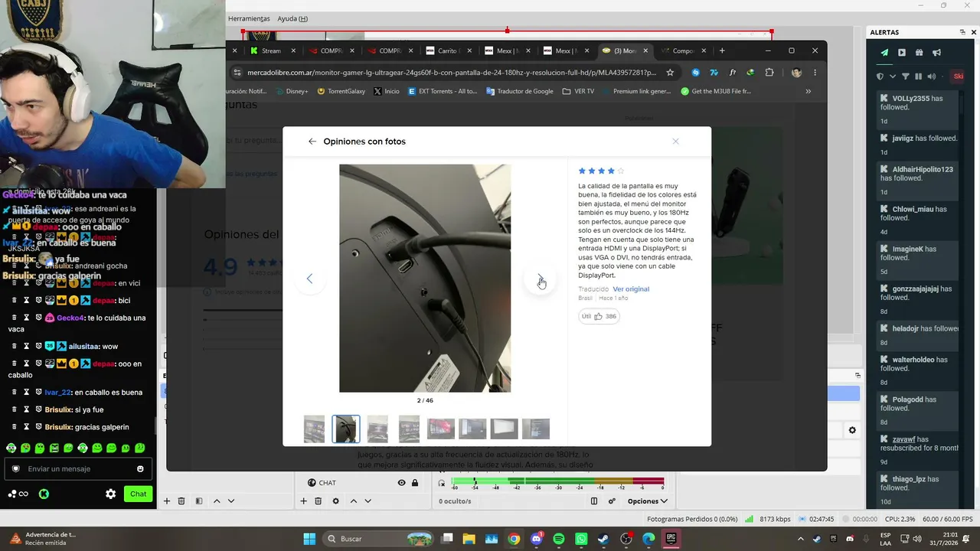This screenshot has height=551, width=980.
Task: Move the source down in the list
Action: pos(367,501)
